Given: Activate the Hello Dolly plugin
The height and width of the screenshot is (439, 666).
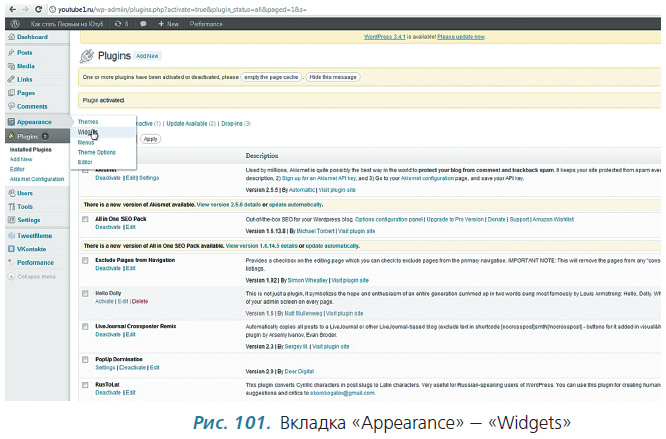Looking at the screenshot, I should tap(104, 301).
